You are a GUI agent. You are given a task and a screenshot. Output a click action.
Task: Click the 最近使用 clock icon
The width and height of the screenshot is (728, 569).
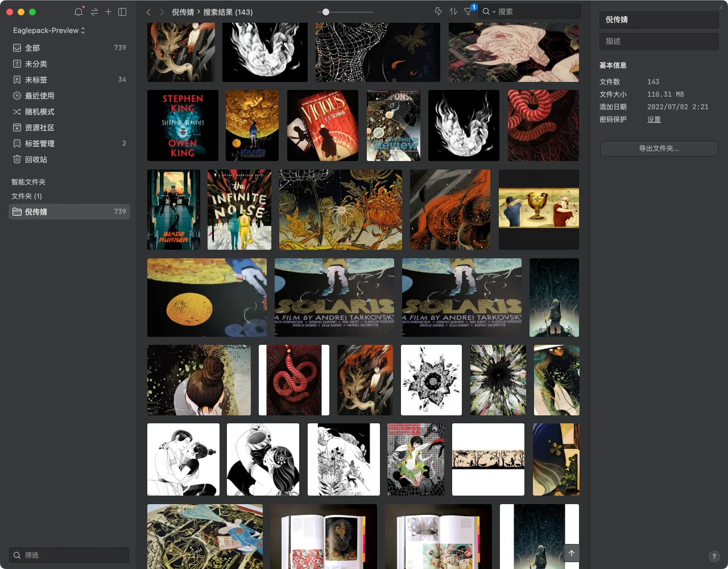[x=17, y=96]
